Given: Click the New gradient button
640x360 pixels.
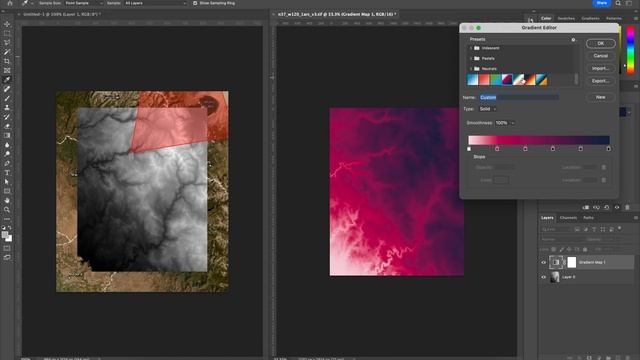Looking at the screenshot, I should point(600,97).
